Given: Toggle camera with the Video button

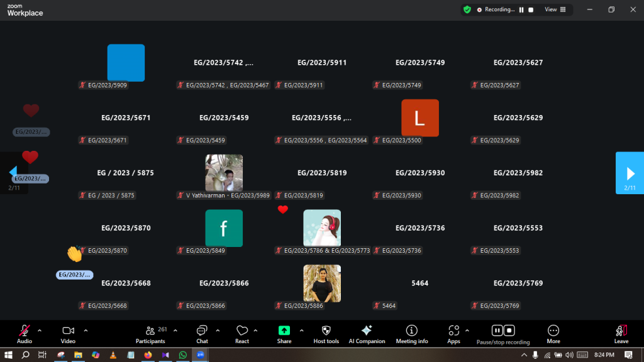Looking at the screenshot, I should pos(68,331).
